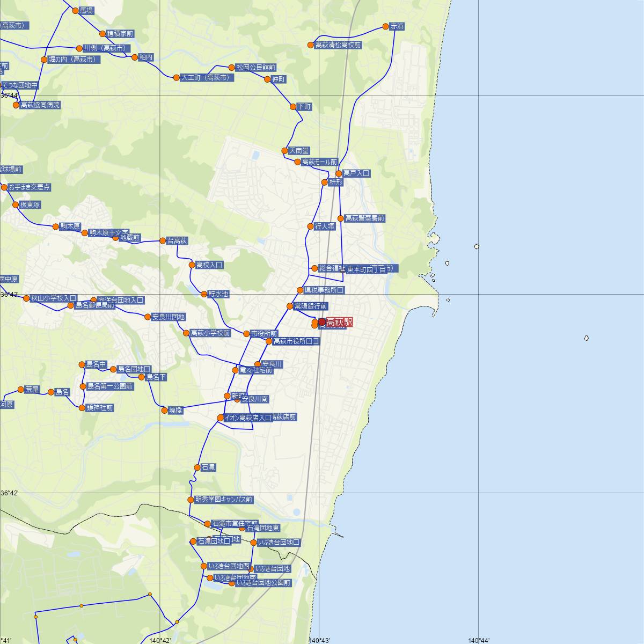The width and height of the screenshot is (644, 644).
Task: Click the 高萩警察署前 bus stop marker
Action: pos(340,218)
